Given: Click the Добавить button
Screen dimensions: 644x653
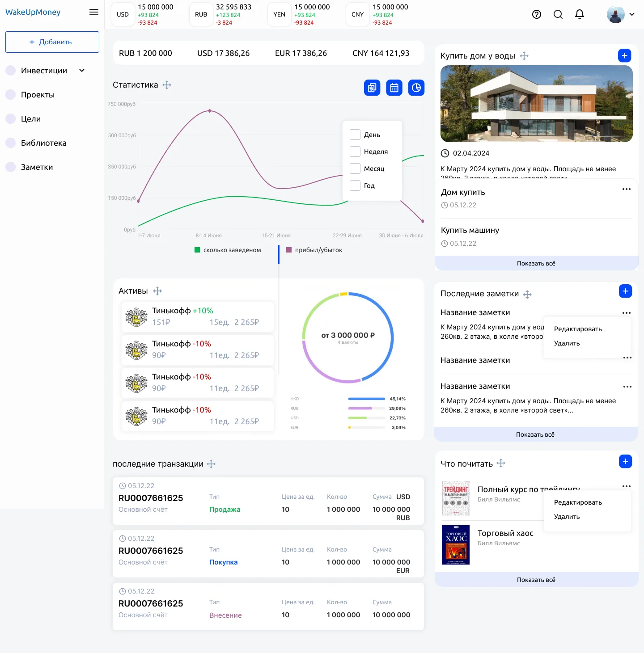Looking at the screenshot, I should (x=52, y=42).
